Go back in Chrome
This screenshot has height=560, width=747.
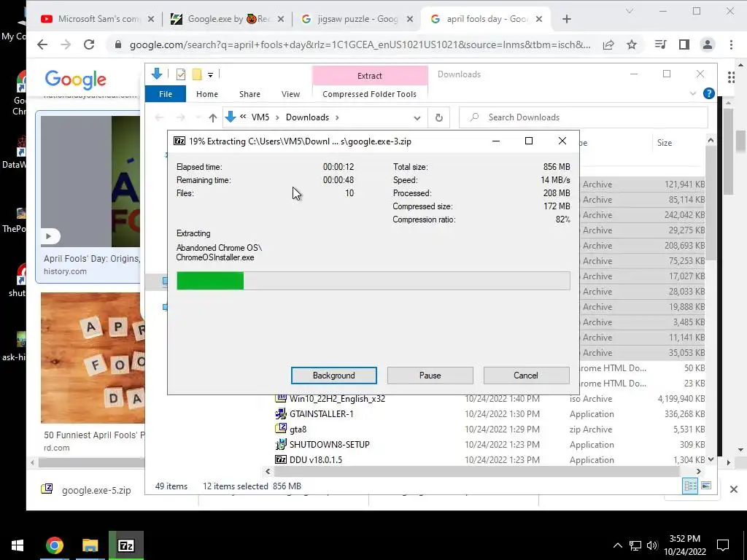(x=42, y=44)
